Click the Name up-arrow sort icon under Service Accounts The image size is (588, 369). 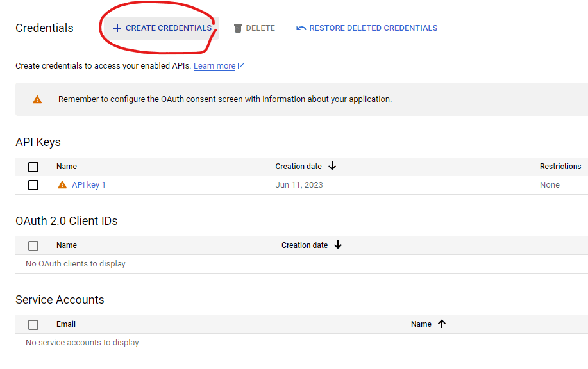[x=441, y=324]
